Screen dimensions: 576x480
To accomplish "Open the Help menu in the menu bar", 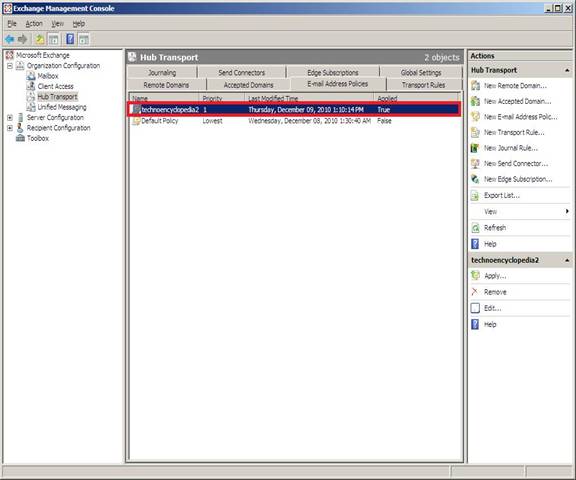I will (79, 24).
